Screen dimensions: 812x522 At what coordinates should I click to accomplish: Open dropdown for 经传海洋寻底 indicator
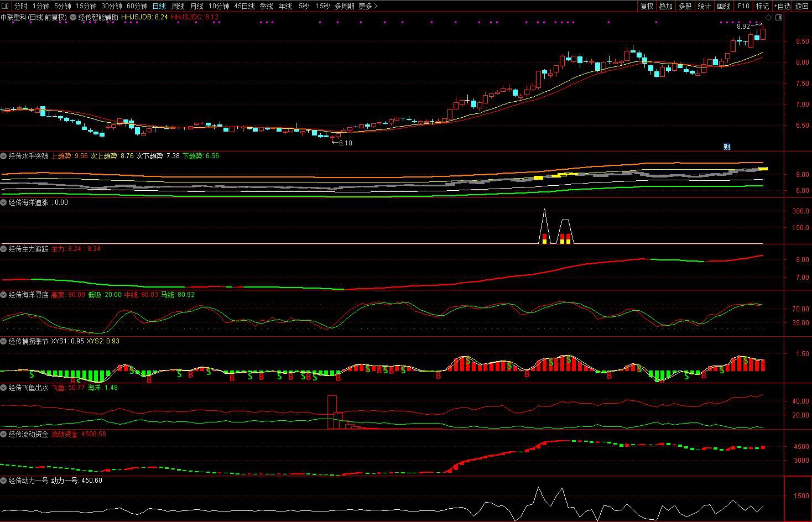coord(4,295)
